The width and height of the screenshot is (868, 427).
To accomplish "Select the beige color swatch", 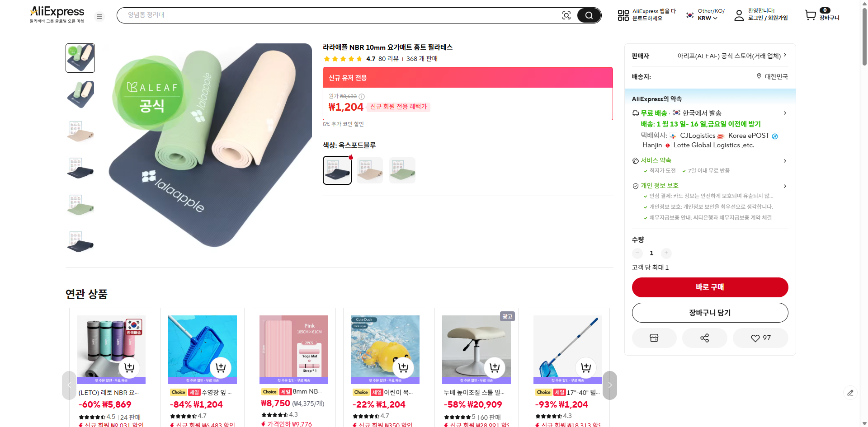I will pyautogui.click(x=370, y=170).
